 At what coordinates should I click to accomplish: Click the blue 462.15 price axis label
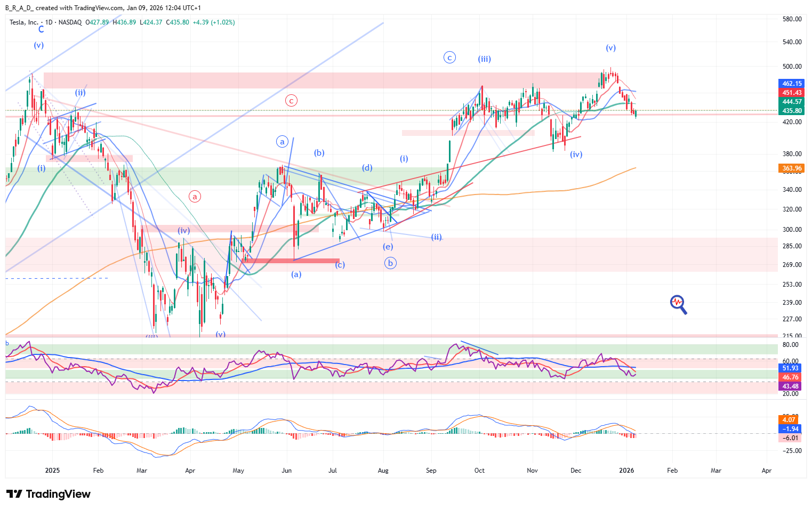(792, 84)
